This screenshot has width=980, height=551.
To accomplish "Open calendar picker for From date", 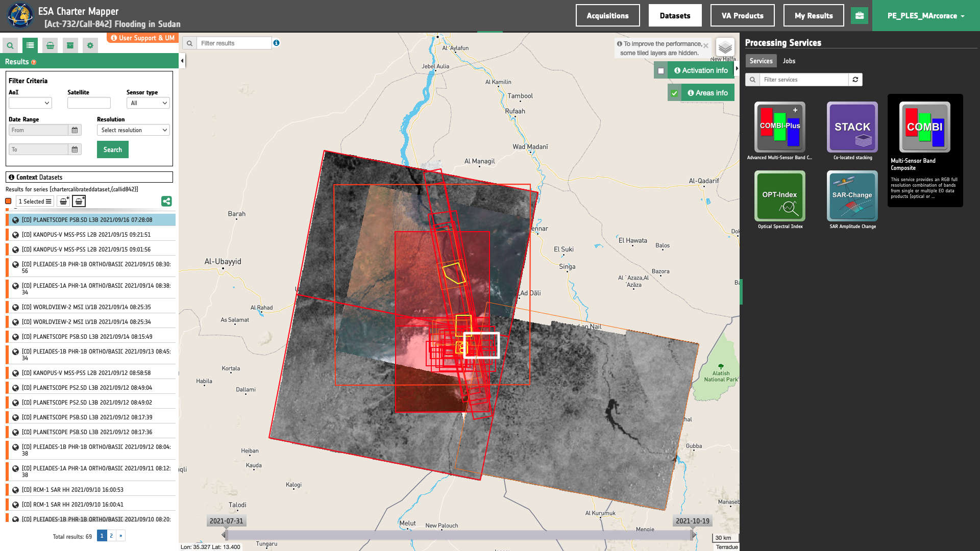I will [75, 130].
